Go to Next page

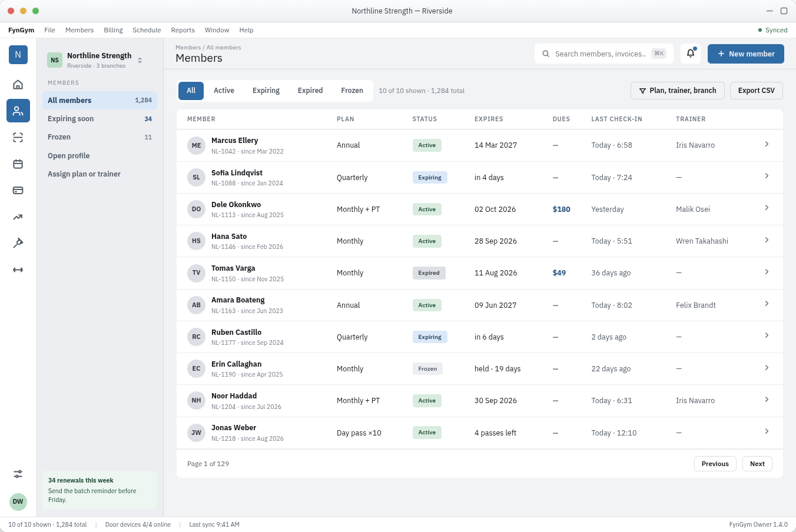tap(757, 464)
